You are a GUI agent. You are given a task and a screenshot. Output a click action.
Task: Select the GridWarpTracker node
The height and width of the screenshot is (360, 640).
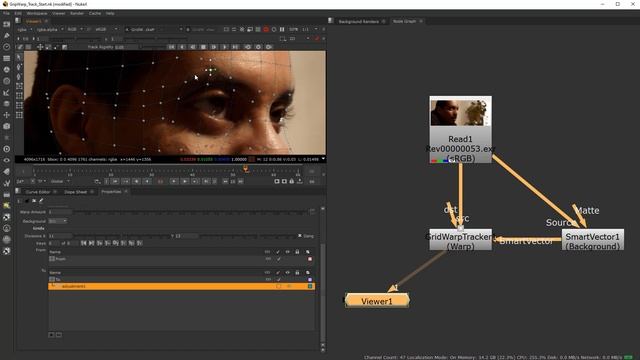pos(460,240)
